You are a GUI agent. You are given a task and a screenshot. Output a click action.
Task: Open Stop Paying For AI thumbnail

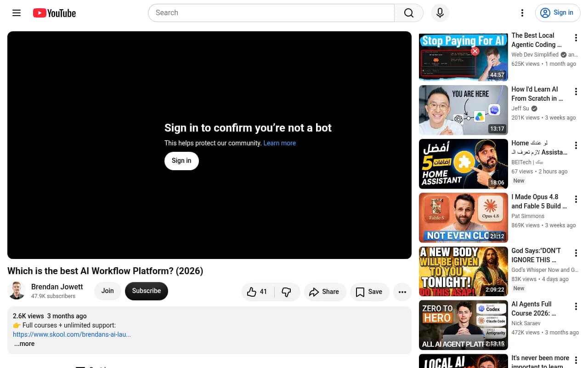click(x=464, y=57)
